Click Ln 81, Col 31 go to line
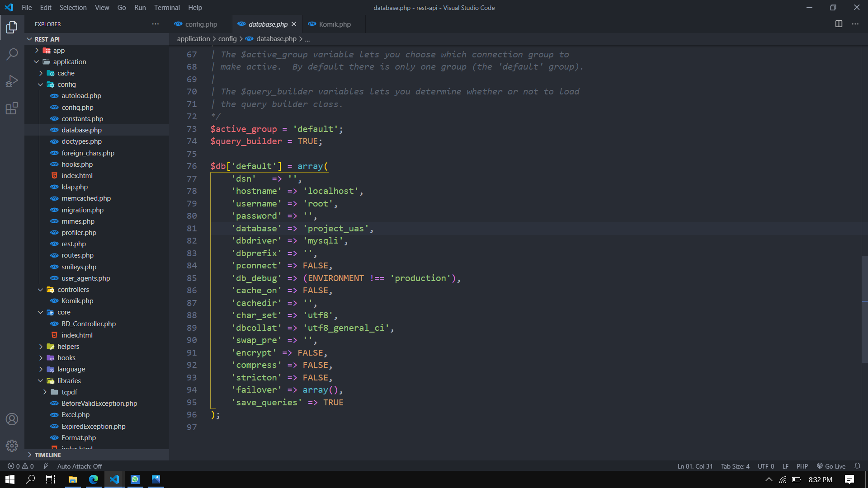 [x=695, y=466]
